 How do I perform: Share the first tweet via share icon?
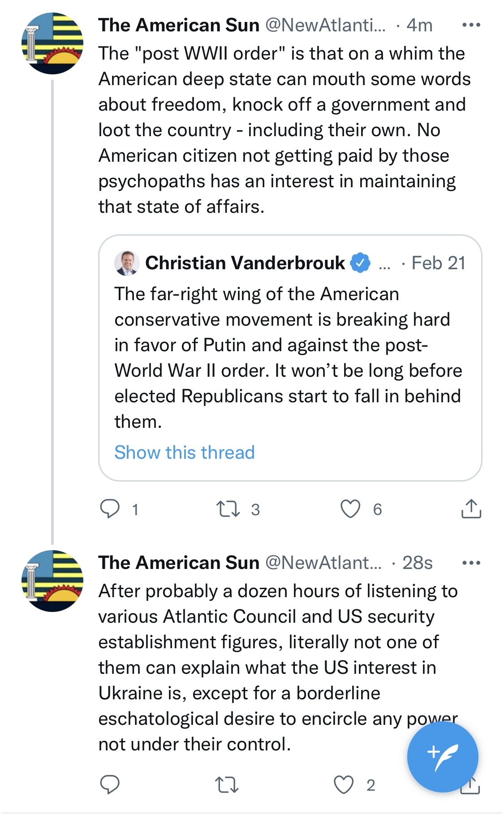(x=471, y=508)
